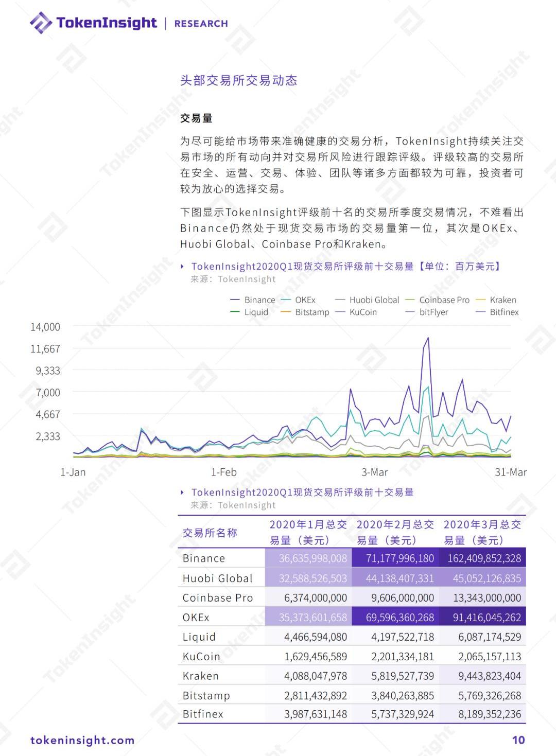Click the Liquid green line legend marker

click(x=235, y=312)
